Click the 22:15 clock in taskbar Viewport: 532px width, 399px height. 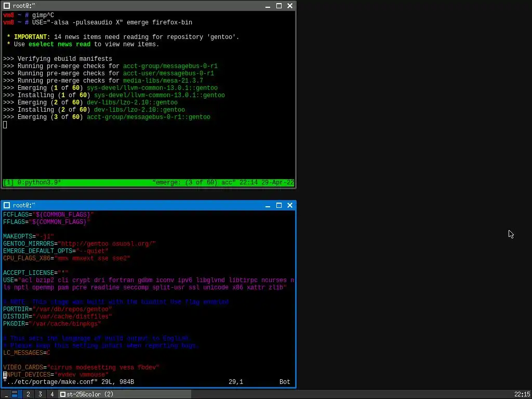tap(522, 394)
